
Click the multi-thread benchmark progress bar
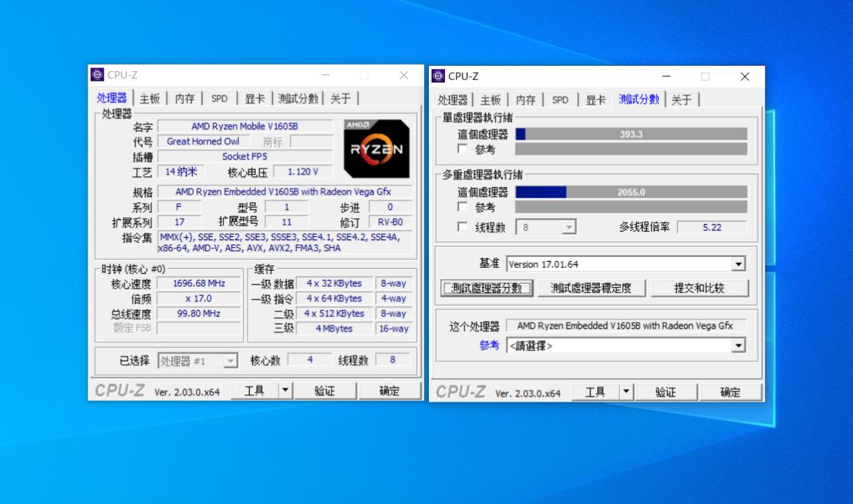[x=631, y=191]
